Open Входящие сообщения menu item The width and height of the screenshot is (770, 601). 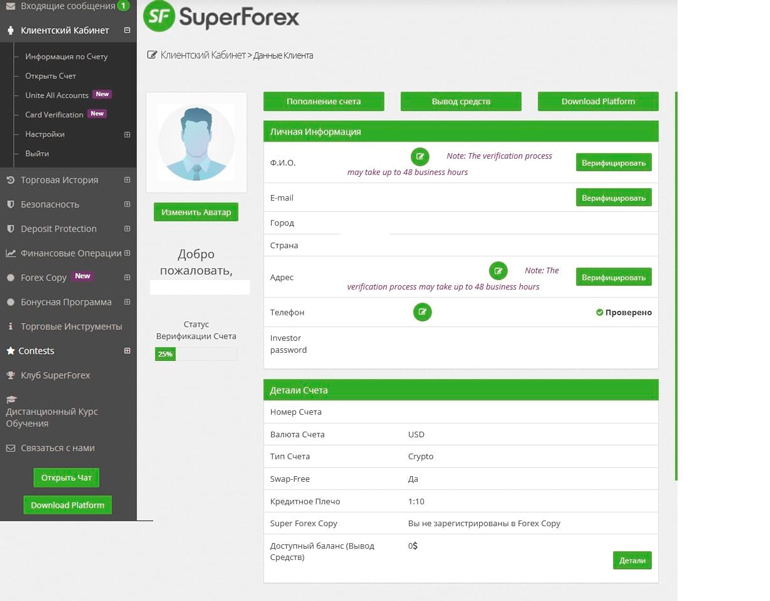(x=68, y=6)
